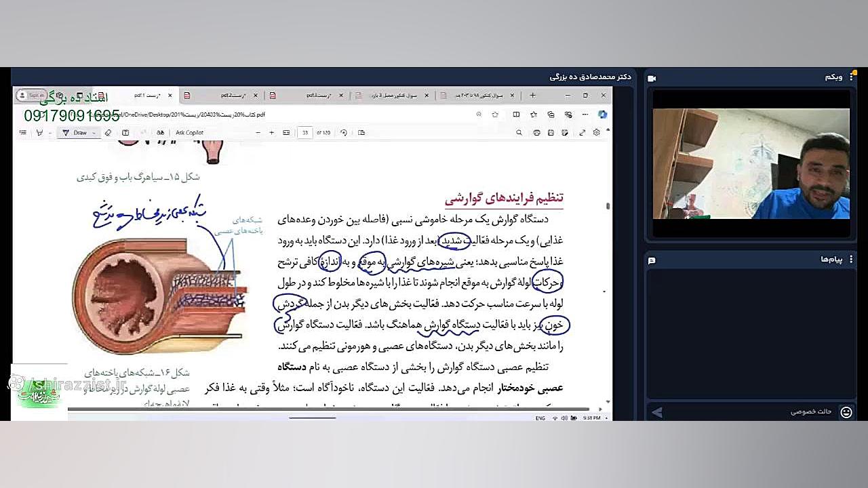Image resolution: width=868 pixels, height=488 pixels.
Task: Open the emoji picker in chat
Action: (846, 412)
